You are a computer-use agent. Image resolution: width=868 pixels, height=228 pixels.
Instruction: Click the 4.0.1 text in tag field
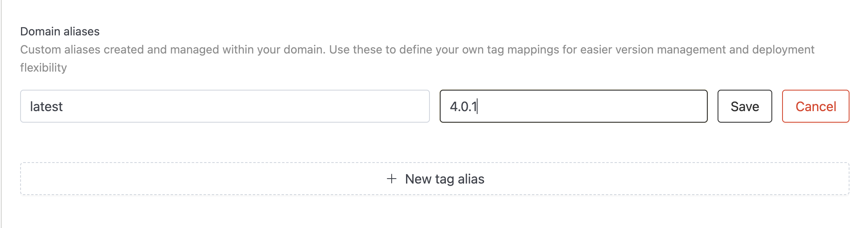[463, 107]
